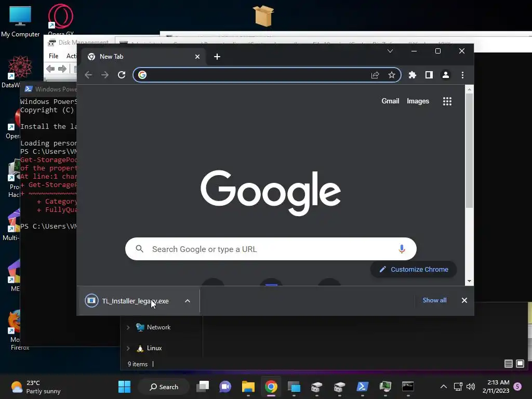Open Command Prompt from taskbar
Viewport: 532px width, 399px height.
407,387
